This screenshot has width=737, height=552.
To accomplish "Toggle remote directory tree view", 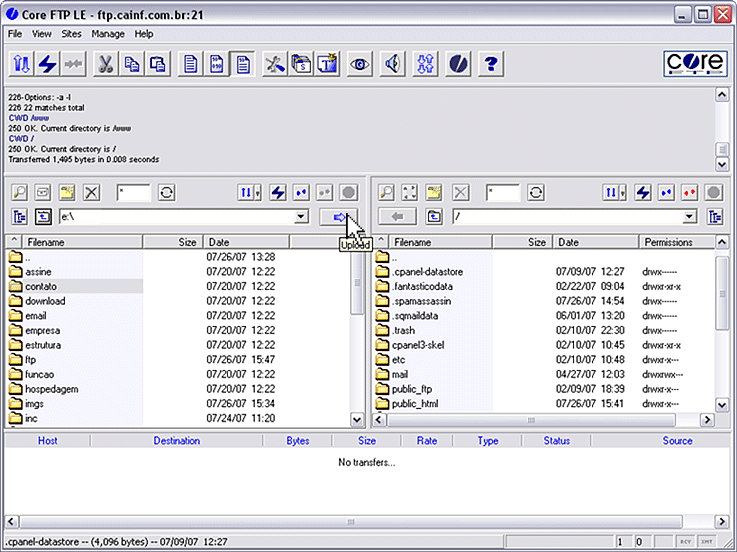I will [x=715, y=217].
